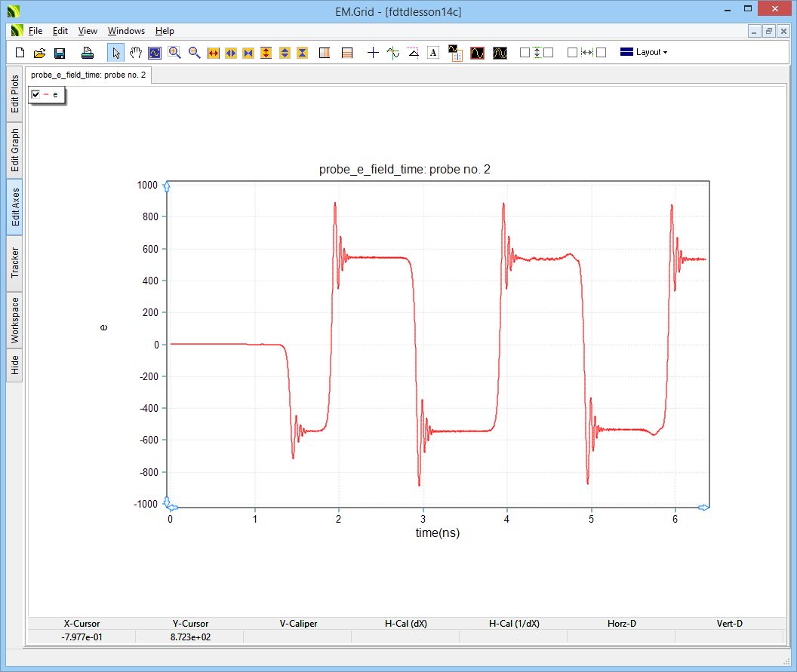Click the top Y-axis handle at 1000
Image resolution: width=797 pixels, height=672 pixels.
[168, 186]
